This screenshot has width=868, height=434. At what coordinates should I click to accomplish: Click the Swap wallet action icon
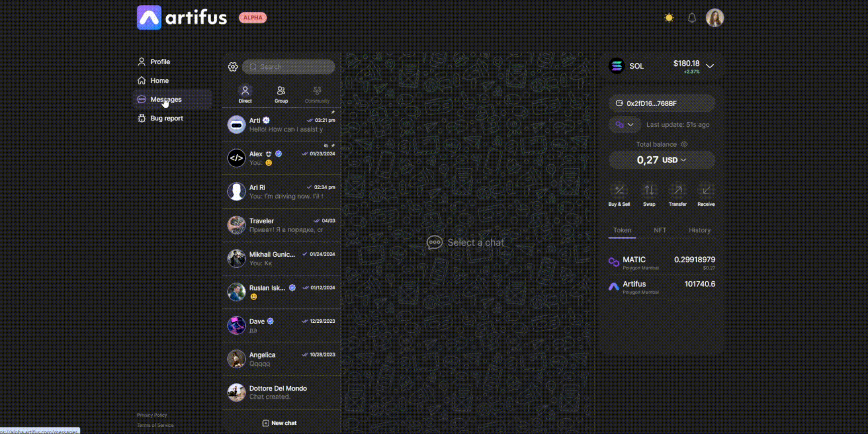(x=649, y=190)
